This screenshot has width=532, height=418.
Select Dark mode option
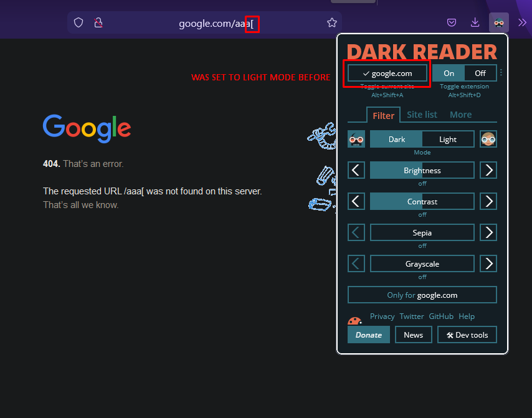point(396,140)
